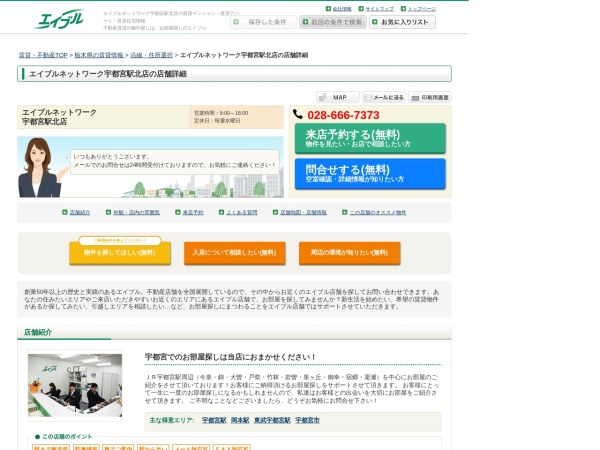Viewport: 600px width, 450px height.
Task: Go to トップページ link
Action: click(422, 9)
